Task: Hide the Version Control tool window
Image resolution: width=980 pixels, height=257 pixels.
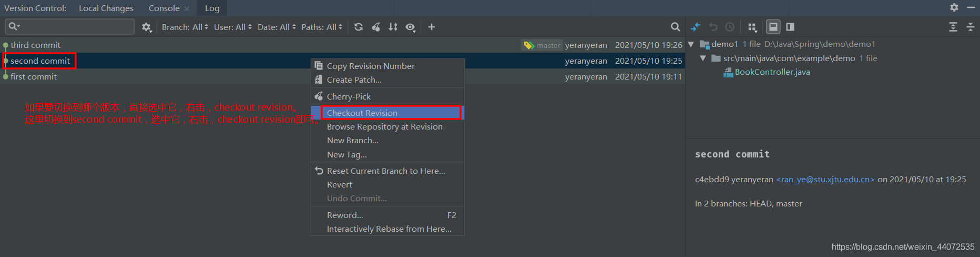Action: point(971,7)
